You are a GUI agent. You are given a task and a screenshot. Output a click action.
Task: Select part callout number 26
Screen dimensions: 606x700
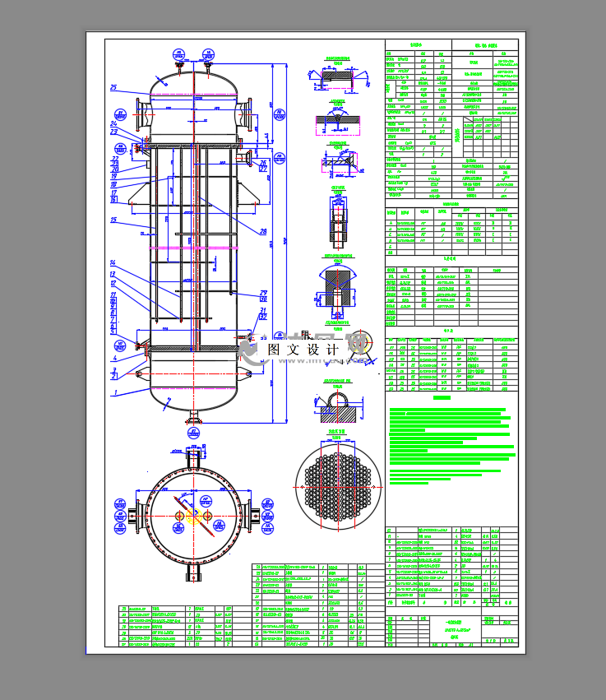coord(263,163)
